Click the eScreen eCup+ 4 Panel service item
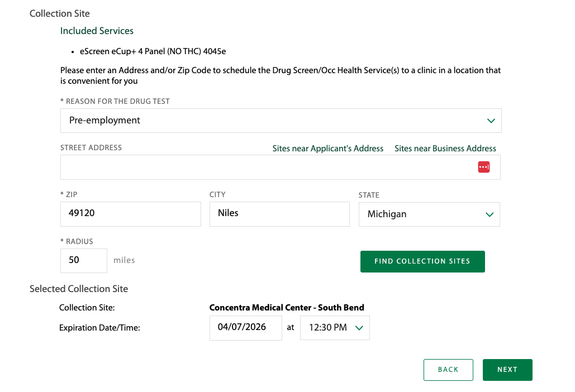The width and height of the screenshot is (575, 392). tap(153, 51)
